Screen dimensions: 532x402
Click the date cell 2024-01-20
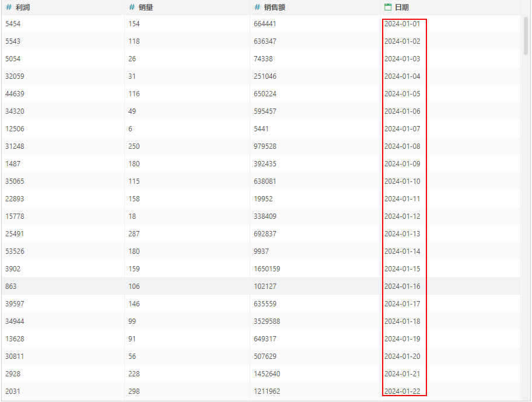tap(402, 356)
